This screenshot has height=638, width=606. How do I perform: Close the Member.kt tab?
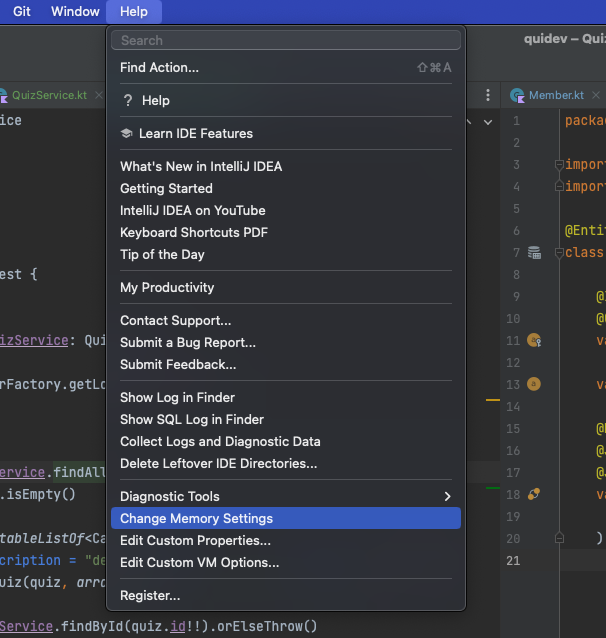(x=596, y=95)
